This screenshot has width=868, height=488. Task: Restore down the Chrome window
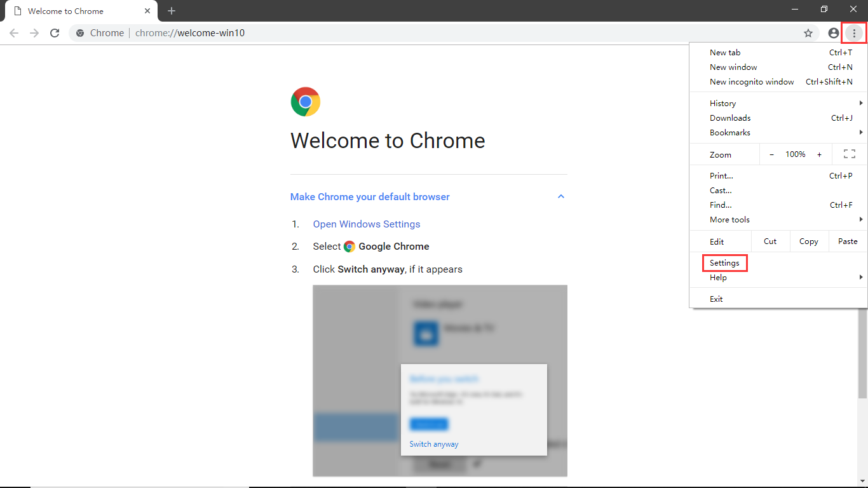824,9
